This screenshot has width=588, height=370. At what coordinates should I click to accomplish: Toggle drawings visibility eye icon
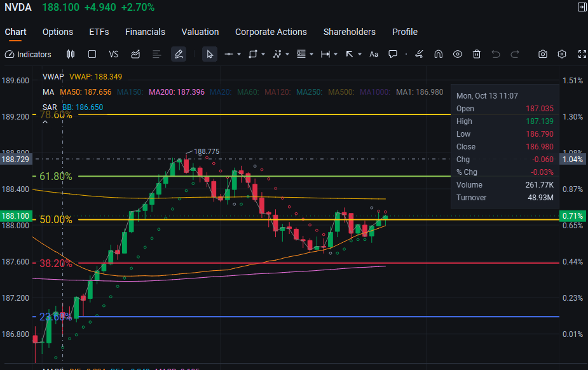point(458,55)
